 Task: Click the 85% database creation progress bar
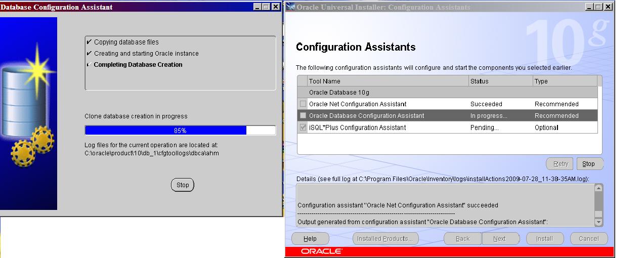[180, 131]
